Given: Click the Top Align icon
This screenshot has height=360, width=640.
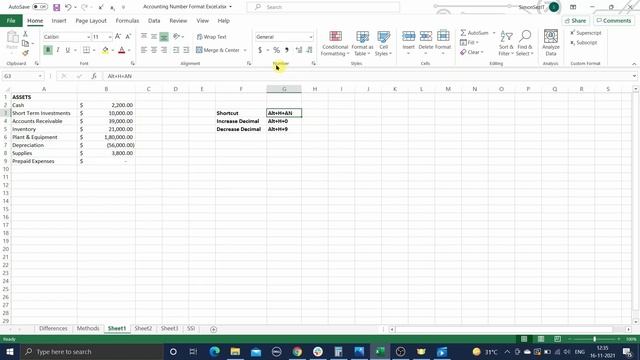Looking at the screenshot, I should [144, 37].
